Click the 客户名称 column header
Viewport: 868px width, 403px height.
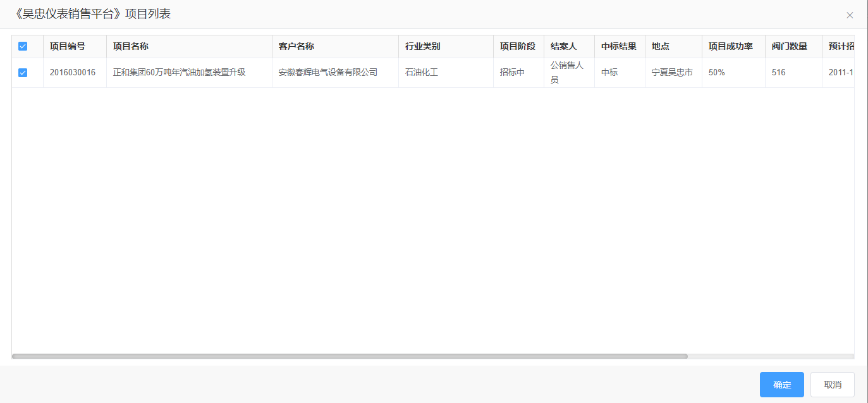(296, 46)
